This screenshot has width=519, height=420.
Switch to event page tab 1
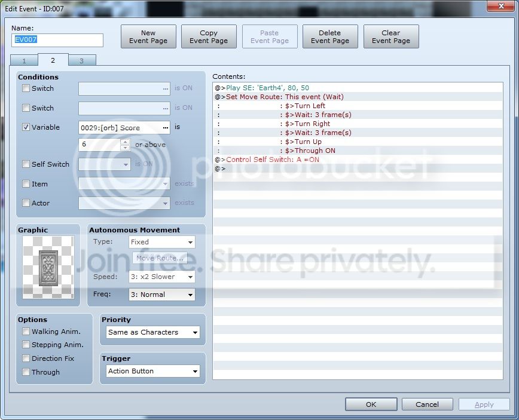(24, 60)
